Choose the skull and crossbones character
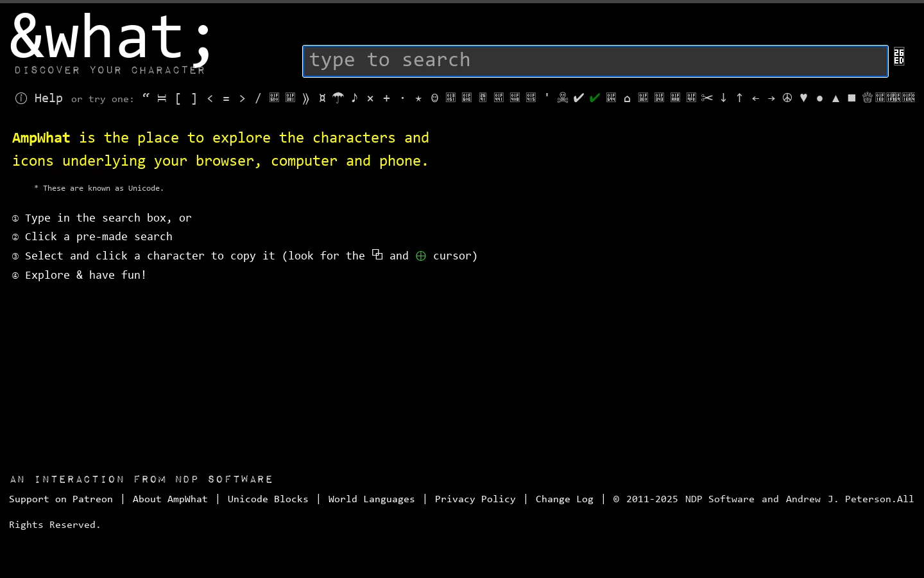Image resolution: width=924 pixels, height=578 pixels. pos(563,98)
